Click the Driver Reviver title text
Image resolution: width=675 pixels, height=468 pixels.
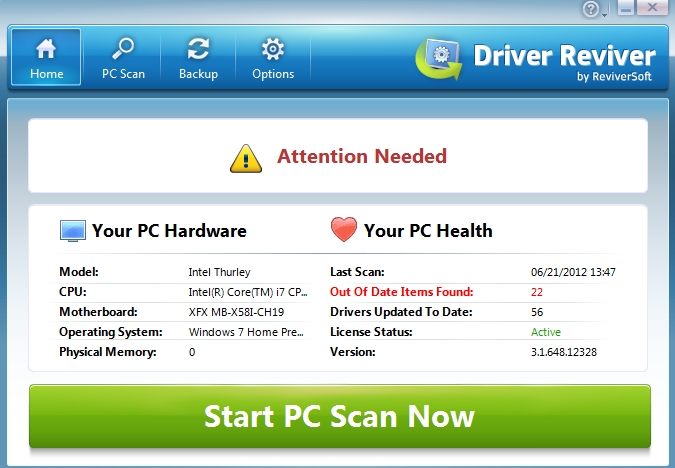[x=564, y=56]
